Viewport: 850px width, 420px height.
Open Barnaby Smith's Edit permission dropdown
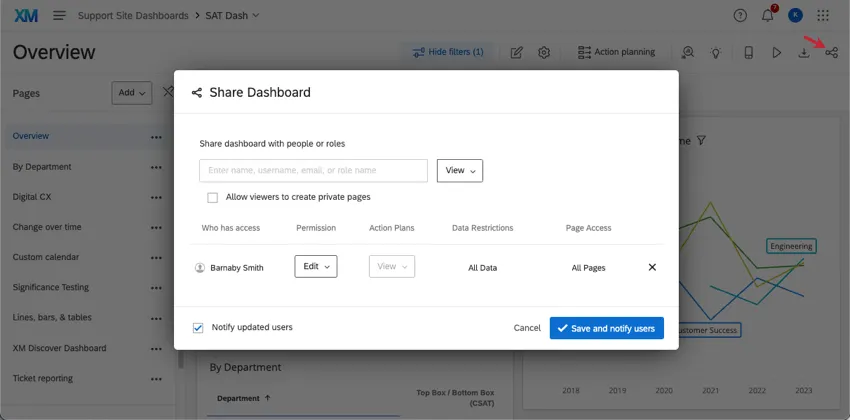pos(315,267)
